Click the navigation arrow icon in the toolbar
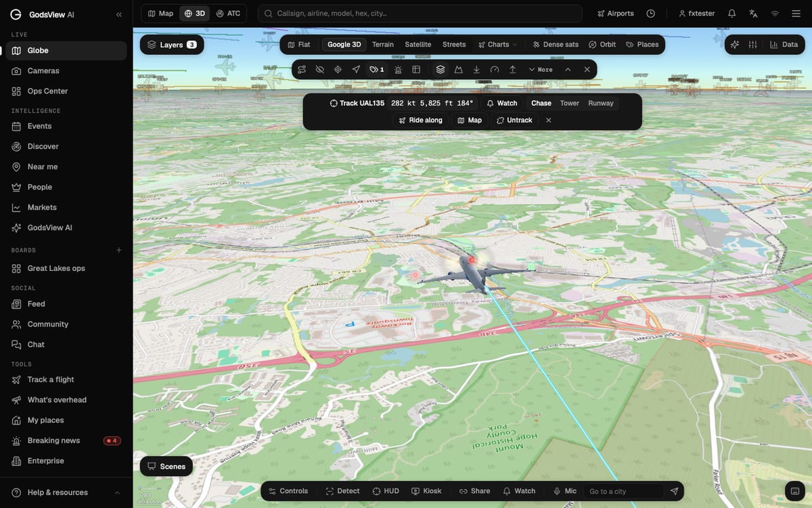The image size is (812, 508). pos(356,69)
